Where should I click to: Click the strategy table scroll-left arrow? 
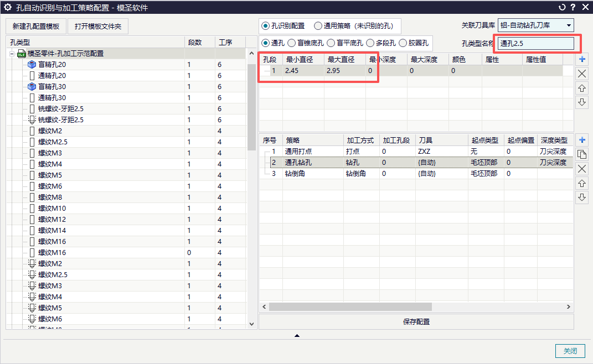[x=264, y=307]
